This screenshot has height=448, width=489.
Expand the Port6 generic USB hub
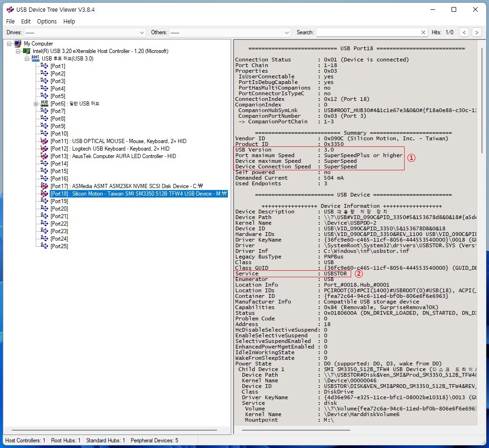[36, 104]
